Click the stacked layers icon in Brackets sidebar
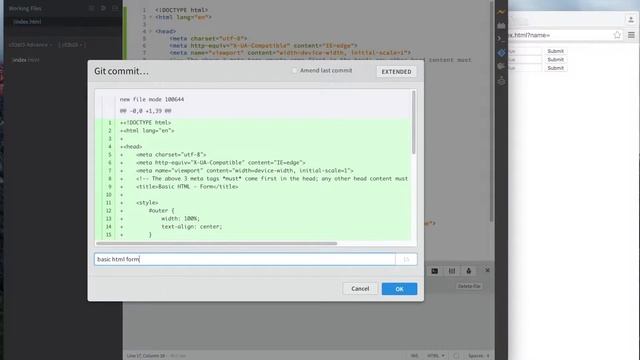The height and width of the screenshot is (360, 640). [x=501, y=81]
